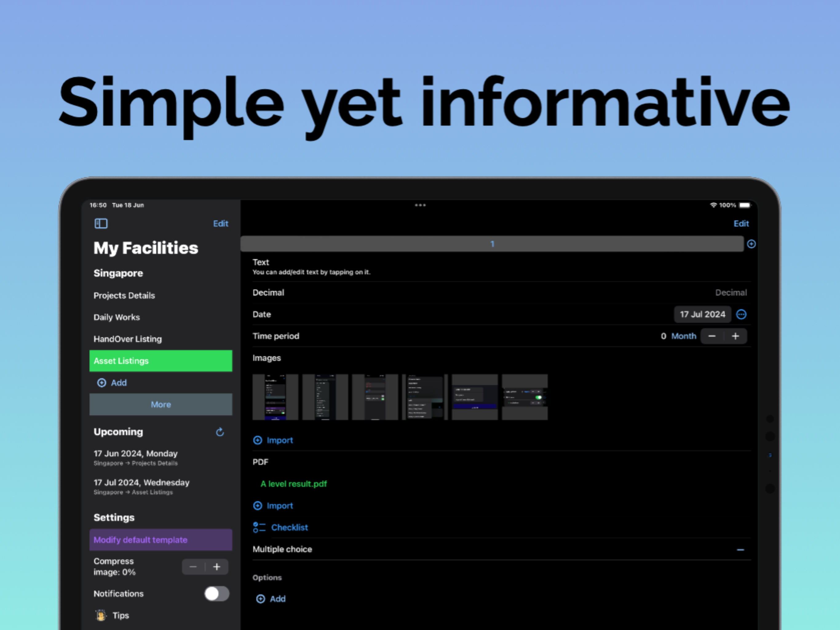This screenshot has height=630, width=840.
Task: Open Tips row text
Action: tap(121, 615)
